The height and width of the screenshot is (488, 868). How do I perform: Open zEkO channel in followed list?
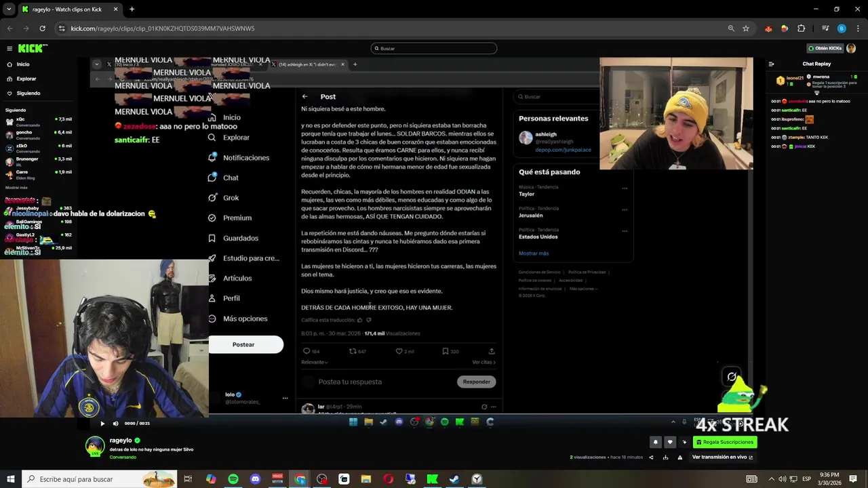[39, 148]
